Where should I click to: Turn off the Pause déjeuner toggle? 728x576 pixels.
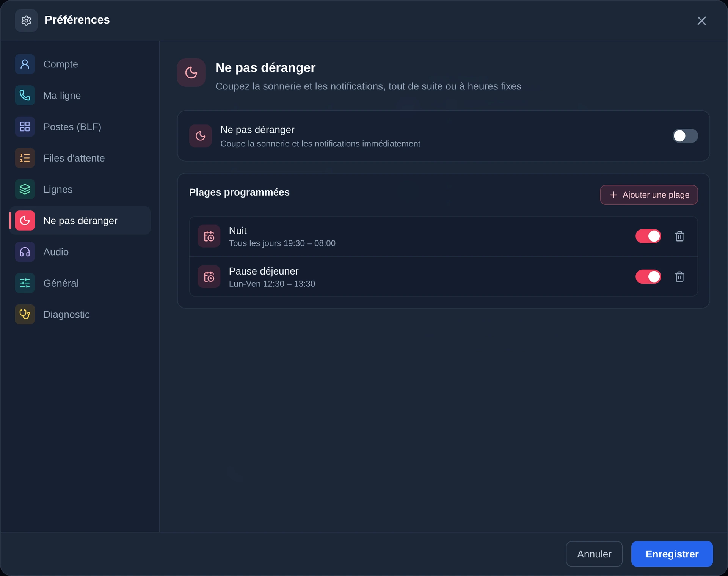tap(648, 277)
